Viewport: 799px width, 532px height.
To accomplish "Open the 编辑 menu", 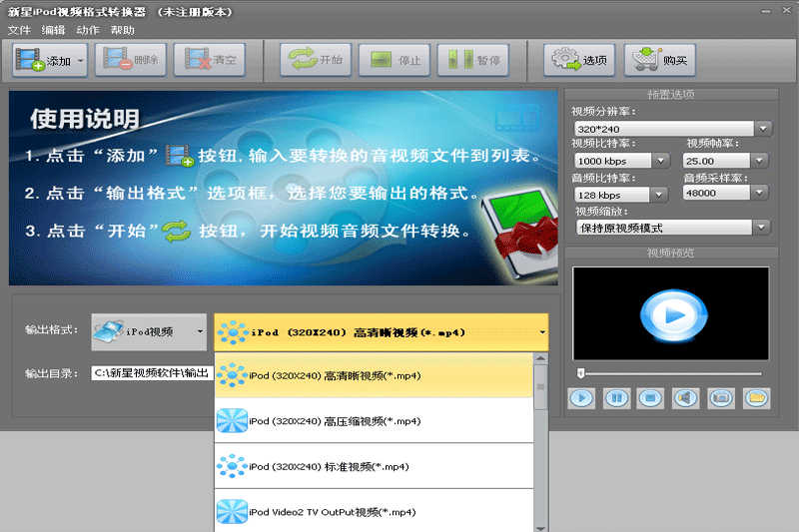I will pos(54,30).
